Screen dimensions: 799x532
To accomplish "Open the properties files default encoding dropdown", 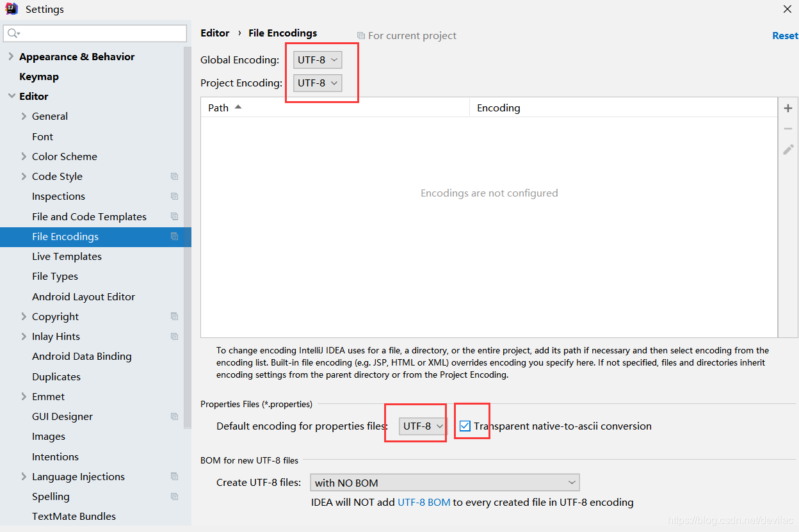I will 423,426.
